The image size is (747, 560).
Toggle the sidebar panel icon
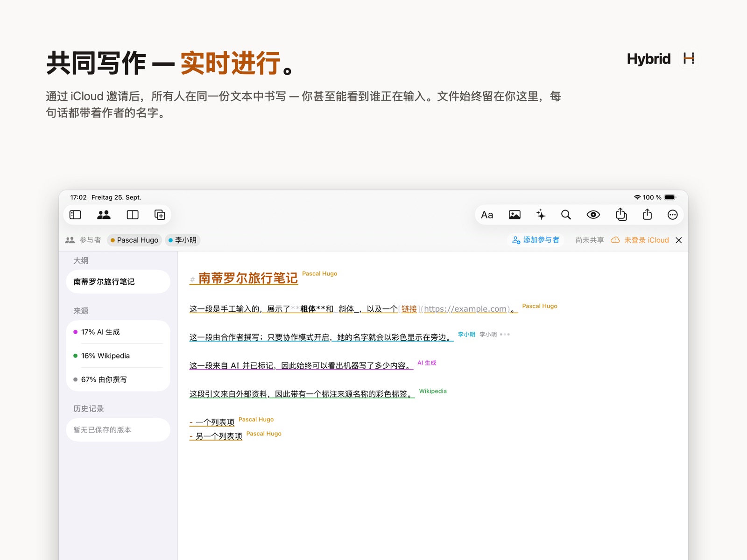75,215
